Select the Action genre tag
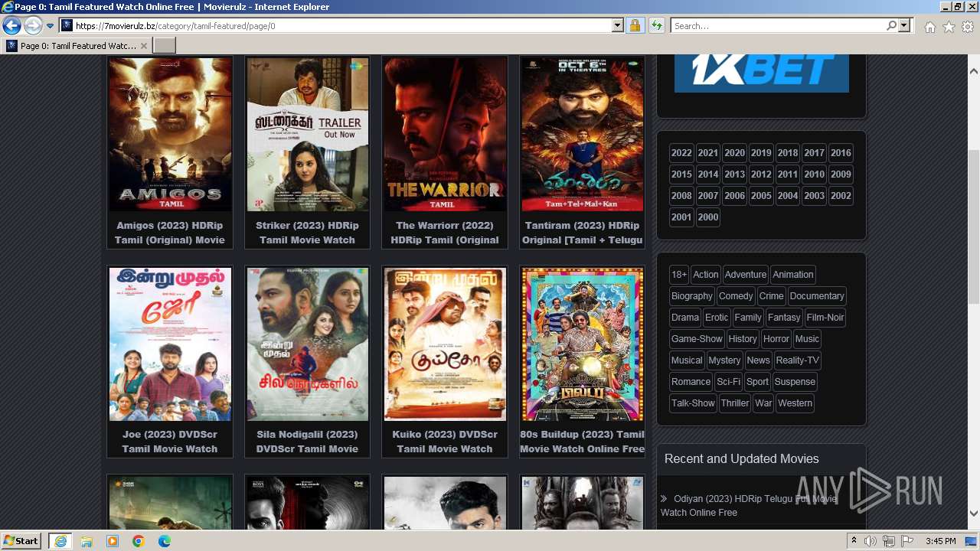980x551 pixels. [x=706, y=275]
